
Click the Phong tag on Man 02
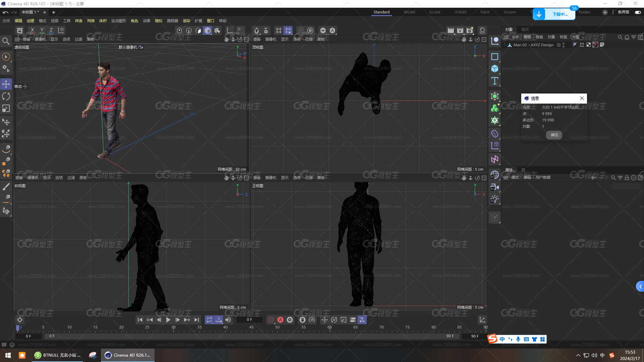(575, 45)
